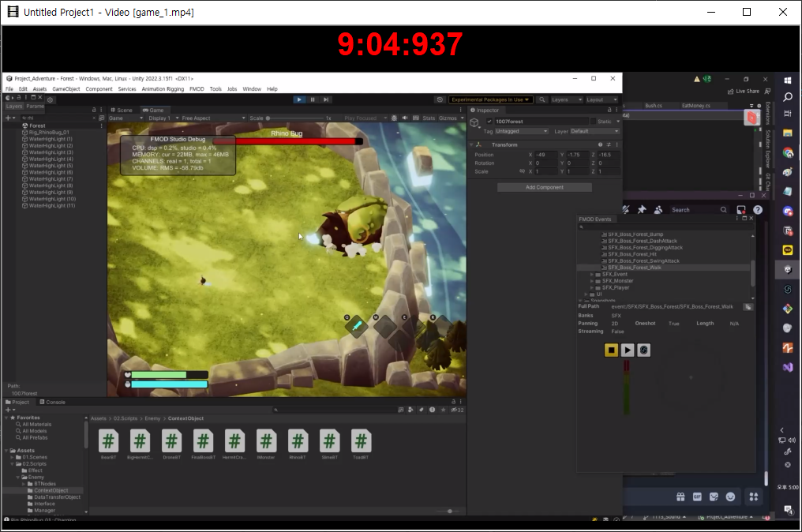Image resolution: width=802 pixels, height=532 pixels.
Task: Open the Game view mode dropdown
Action: point(126,118)
